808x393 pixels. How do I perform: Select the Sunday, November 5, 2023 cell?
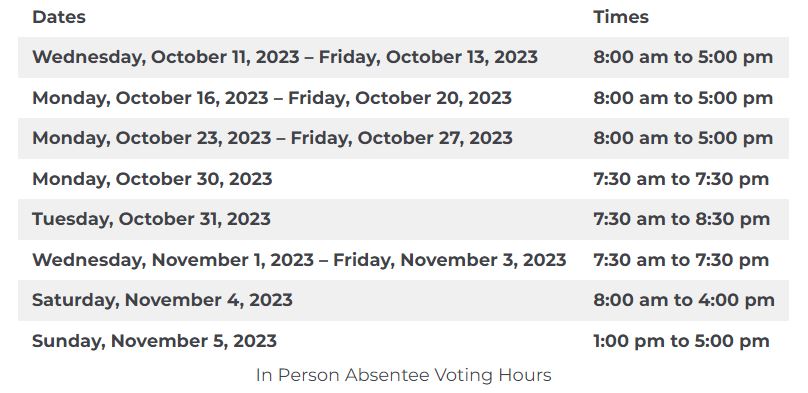tap(154, 340)
